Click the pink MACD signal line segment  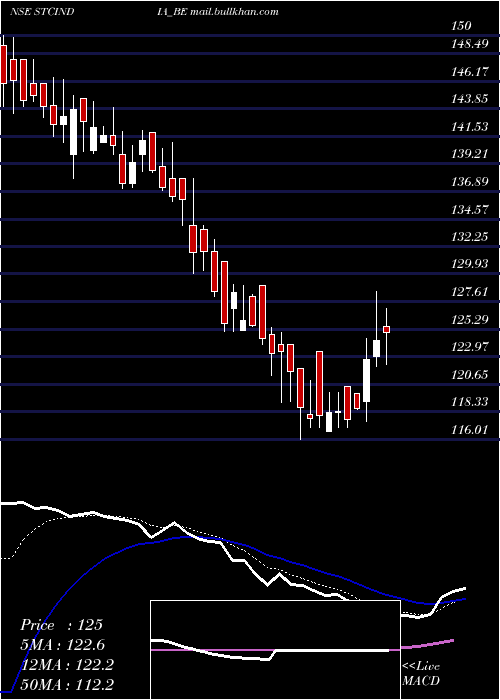[x=428, y=644]
